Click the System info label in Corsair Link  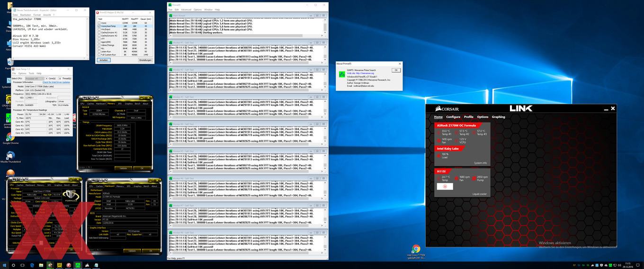(x=480, y=163)
